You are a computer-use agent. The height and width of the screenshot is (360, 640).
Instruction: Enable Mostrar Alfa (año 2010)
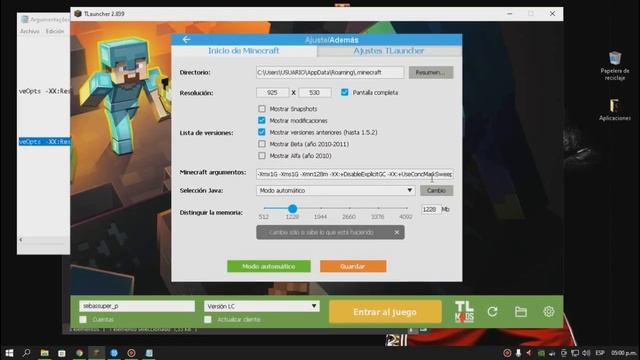[262, 156]
